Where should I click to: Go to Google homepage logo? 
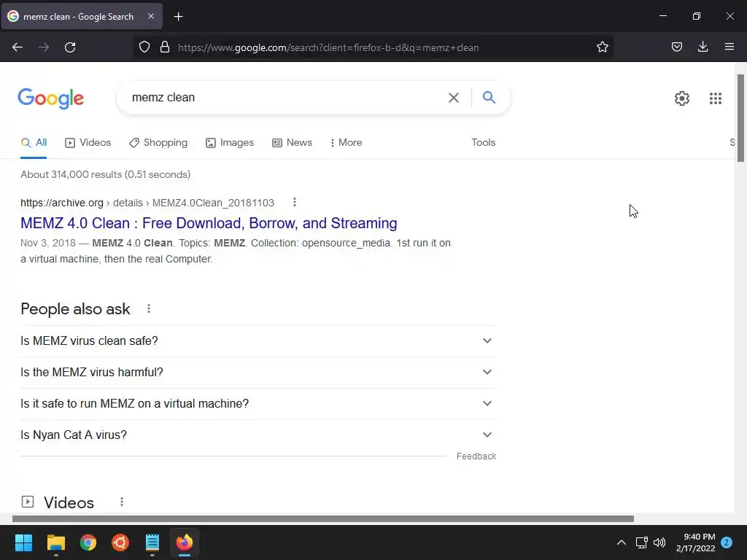pos(51,98)
